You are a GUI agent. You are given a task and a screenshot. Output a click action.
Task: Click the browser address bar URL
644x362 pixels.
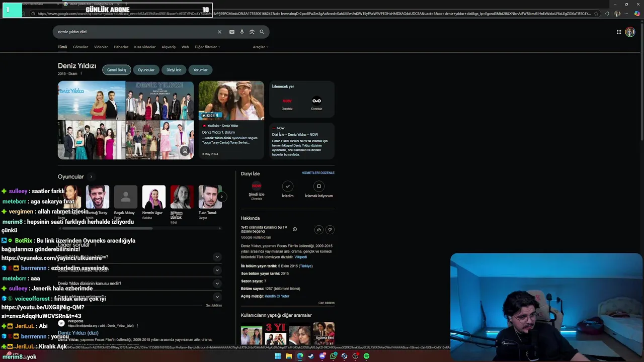click(x=314, y=14)
